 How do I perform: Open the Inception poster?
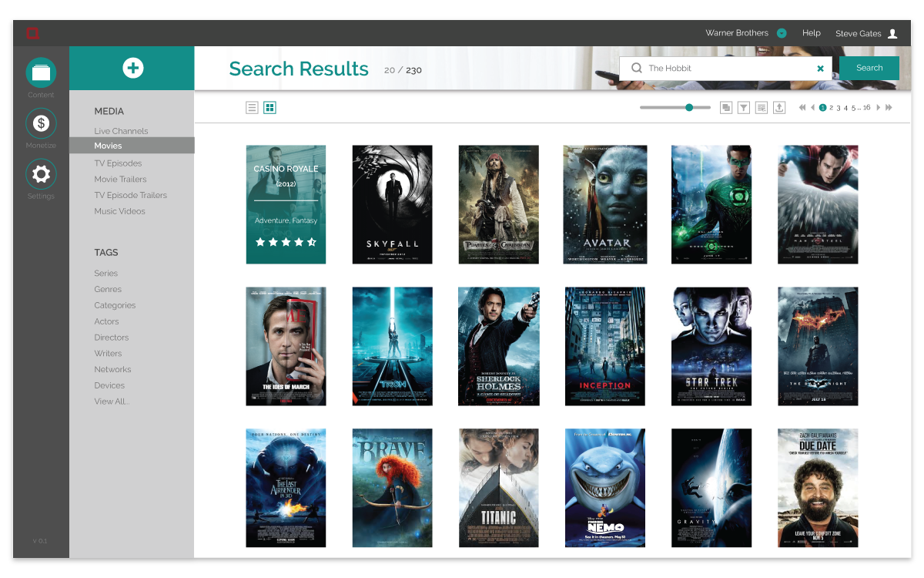[x=605, y=346]
